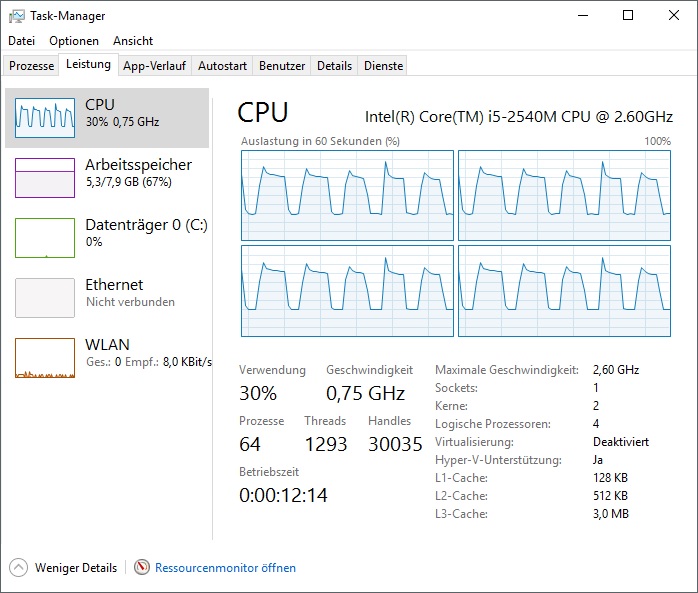Switch to the App-Verlauf tab
The height and width of the screenshot is (593, 698).
(155, 66)
